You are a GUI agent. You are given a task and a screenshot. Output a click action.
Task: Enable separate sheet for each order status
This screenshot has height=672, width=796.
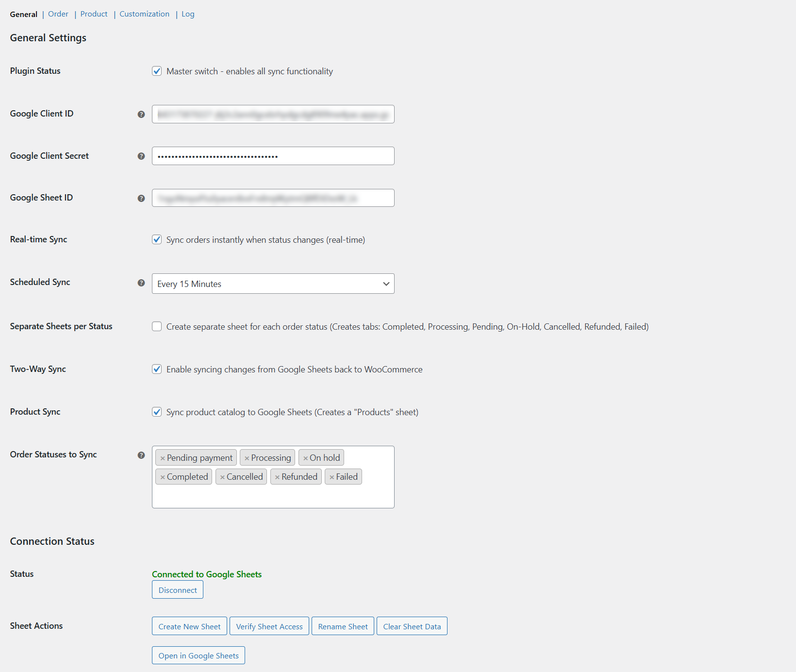coord(157,326)
